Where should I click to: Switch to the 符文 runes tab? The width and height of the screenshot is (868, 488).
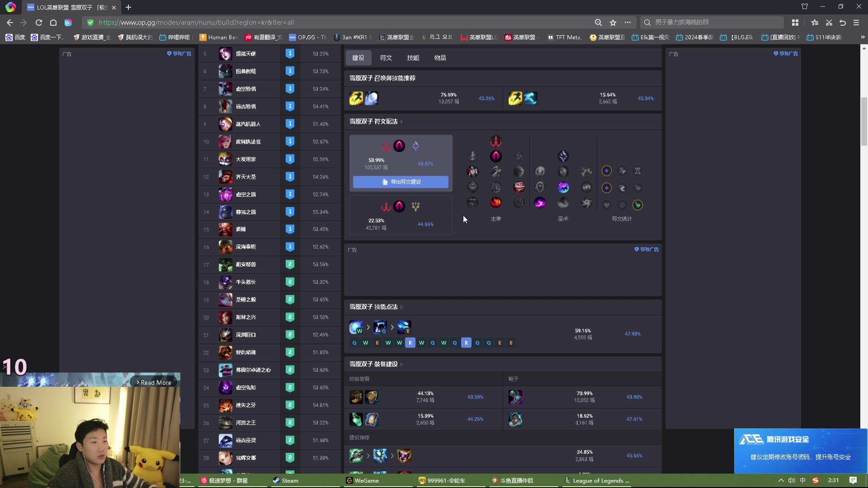coord(386,58)
